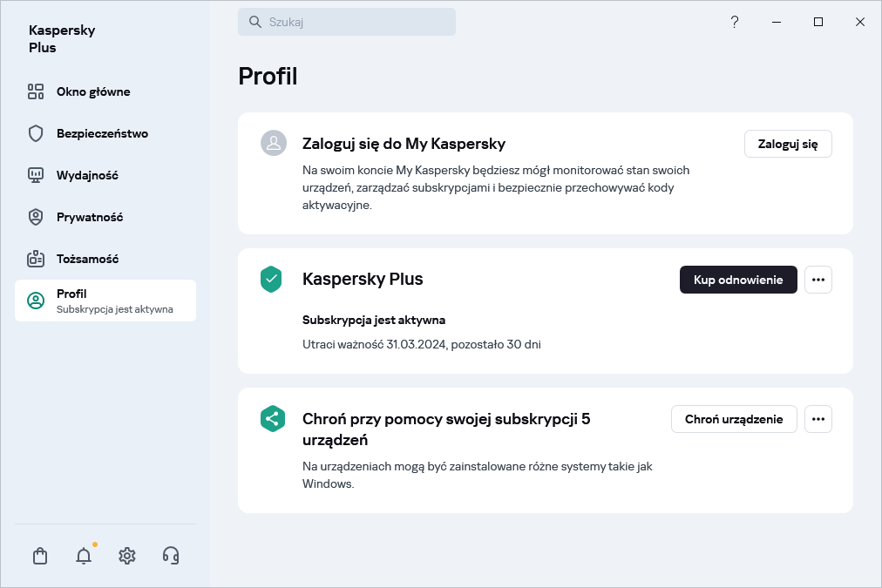Open the support headset icon

pos(171,556)
